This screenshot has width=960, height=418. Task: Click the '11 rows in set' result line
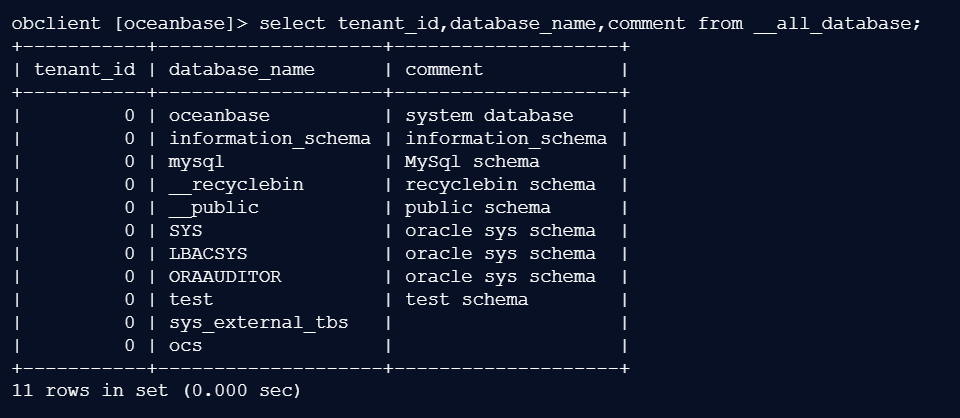point(155,390)
